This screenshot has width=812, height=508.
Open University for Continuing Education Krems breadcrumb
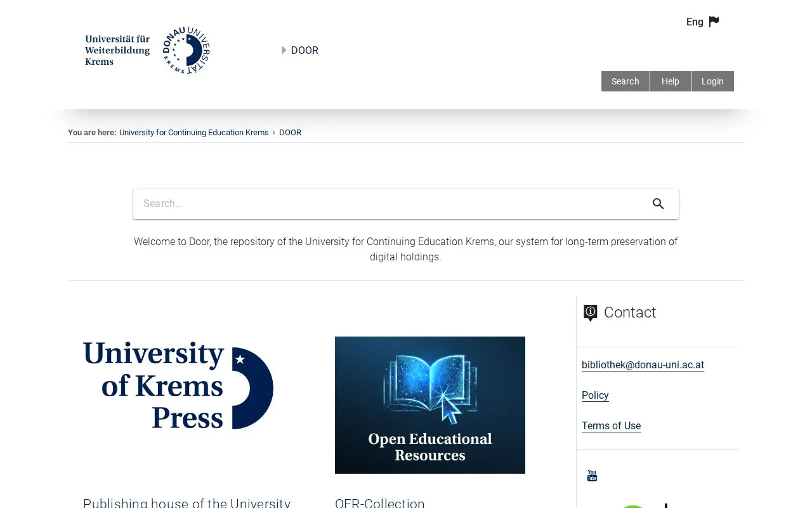click(194, 133)
